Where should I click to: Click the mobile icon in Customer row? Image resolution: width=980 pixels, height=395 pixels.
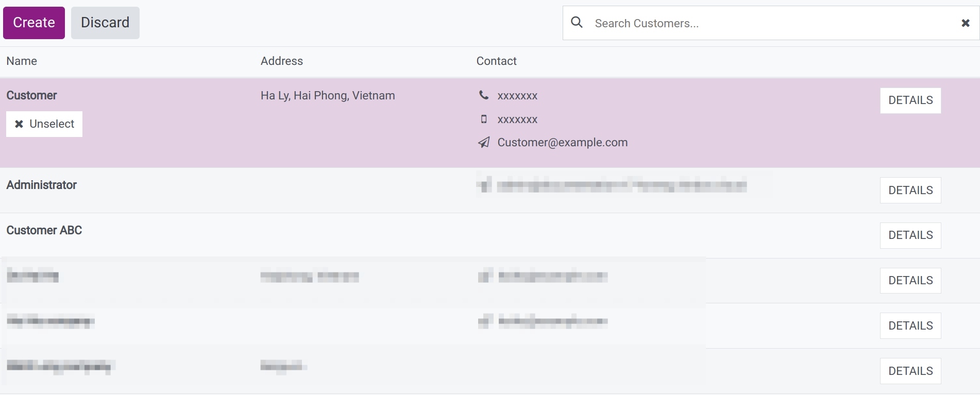483,119
